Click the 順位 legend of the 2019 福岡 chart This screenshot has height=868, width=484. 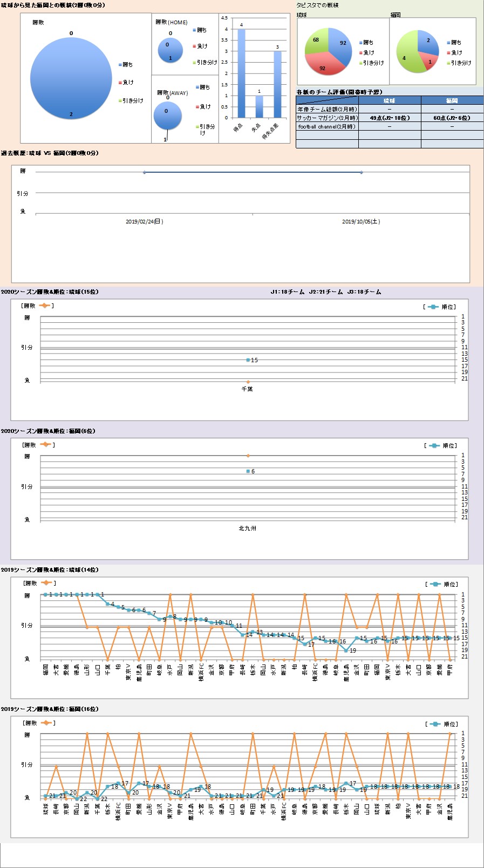pos(442,724)
